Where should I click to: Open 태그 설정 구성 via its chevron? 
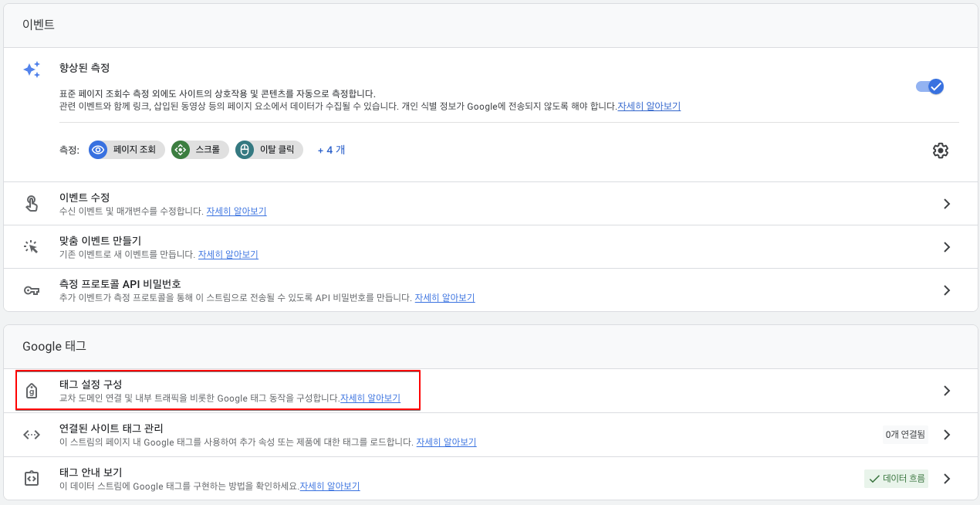tap(947, 391)
